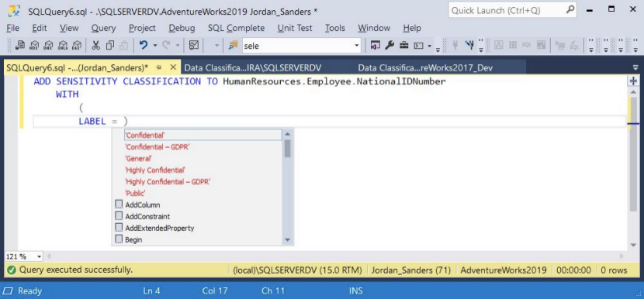
Task: Open the 121 % zoom dropdown
Action: 23,256
